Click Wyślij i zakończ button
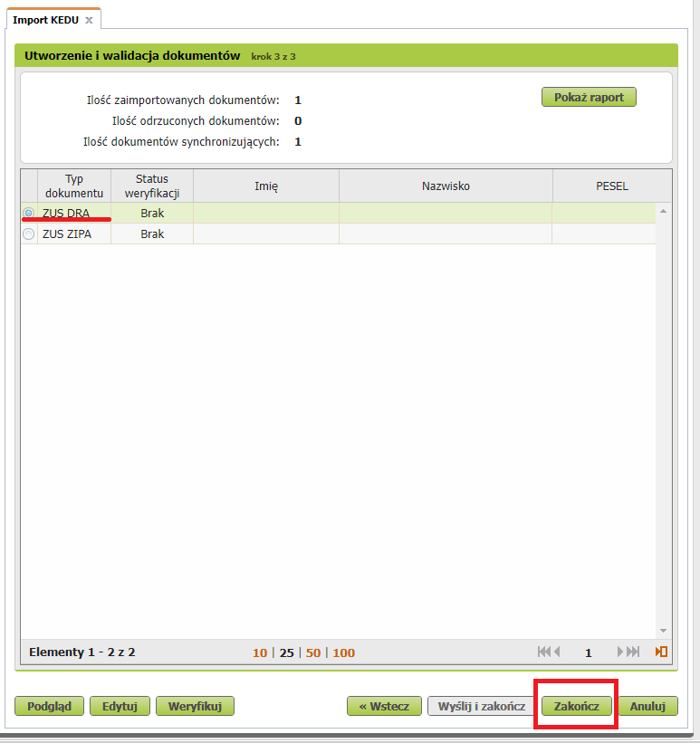The width and height of the screenshot is (700, 743). tap(482, 706)
